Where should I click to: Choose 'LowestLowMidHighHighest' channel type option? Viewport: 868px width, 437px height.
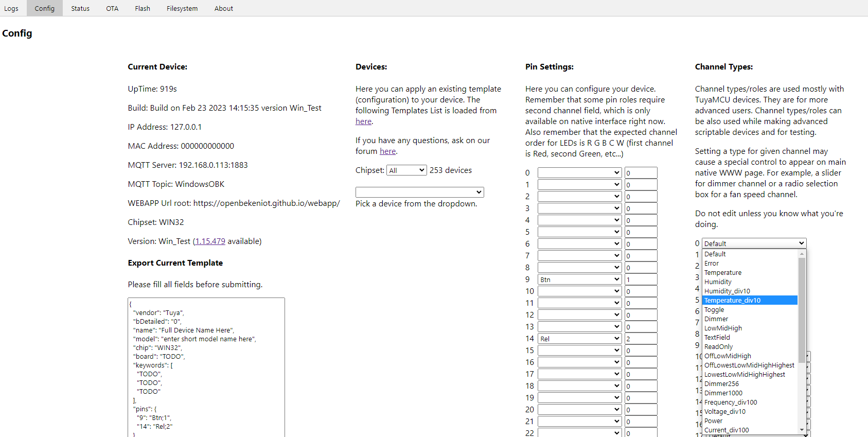(x=750, y=375)
